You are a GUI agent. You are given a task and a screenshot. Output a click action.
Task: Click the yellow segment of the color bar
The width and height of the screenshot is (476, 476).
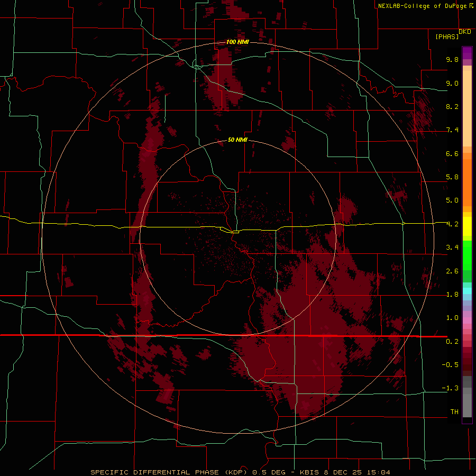coord(467,226)
